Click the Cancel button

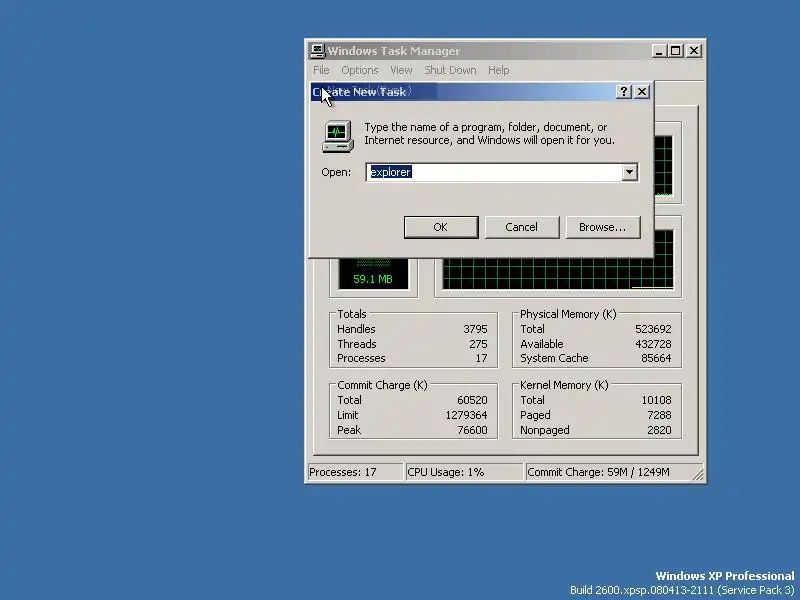(x=521, y=227)
